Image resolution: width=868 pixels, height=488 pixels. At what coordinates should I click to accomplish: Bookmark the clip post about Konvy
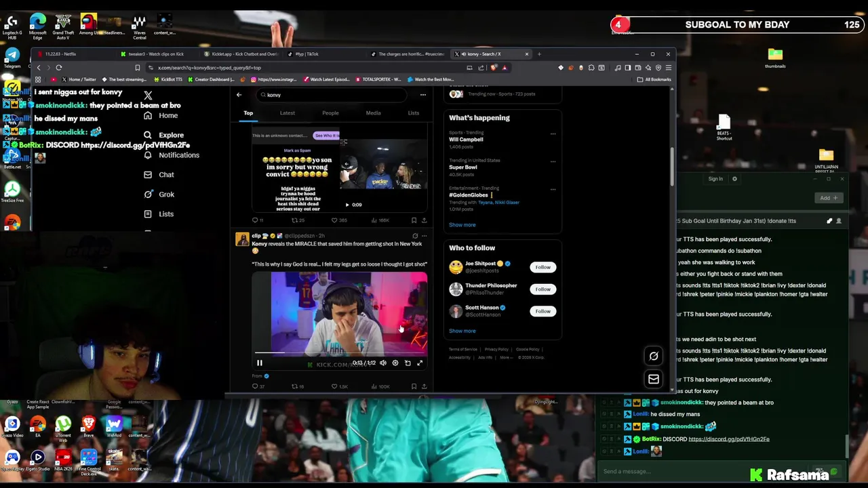[x=414, y=386]
